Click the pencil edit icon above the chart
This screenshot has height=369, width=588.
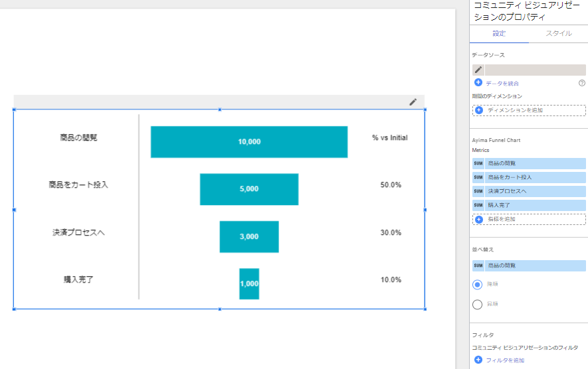tap(413, 102)
